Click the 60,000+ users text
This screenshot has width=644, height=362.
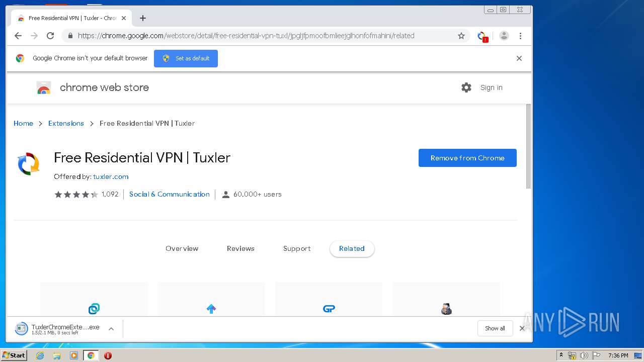(x=258, y=194)
